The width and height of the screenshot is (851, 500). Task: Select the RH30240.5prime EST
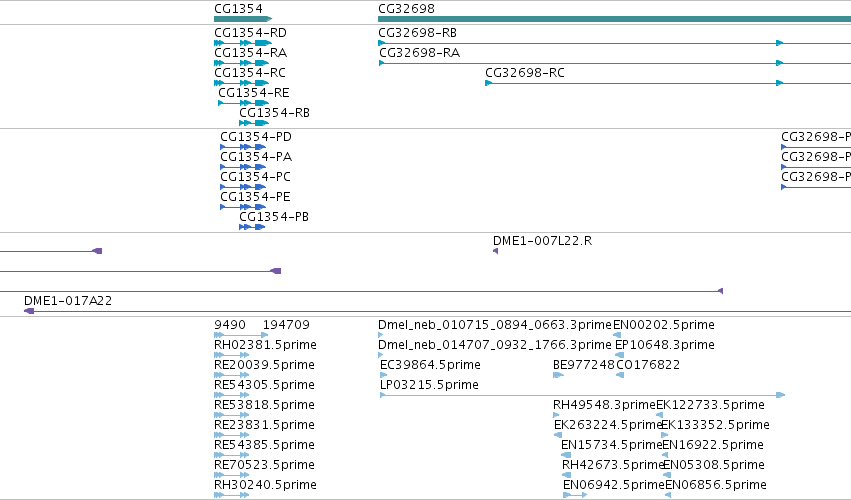click(x=265, y=485)
